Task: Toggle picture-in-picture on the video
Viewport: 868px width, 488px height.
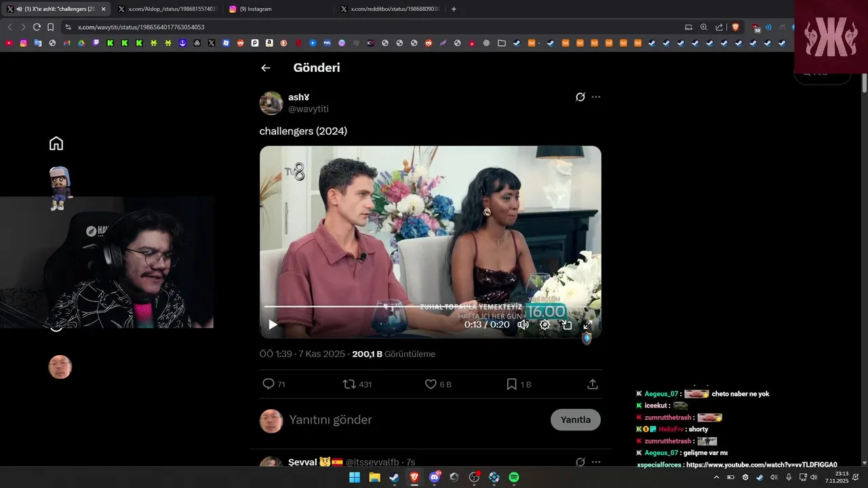Action: coord(566,325)
